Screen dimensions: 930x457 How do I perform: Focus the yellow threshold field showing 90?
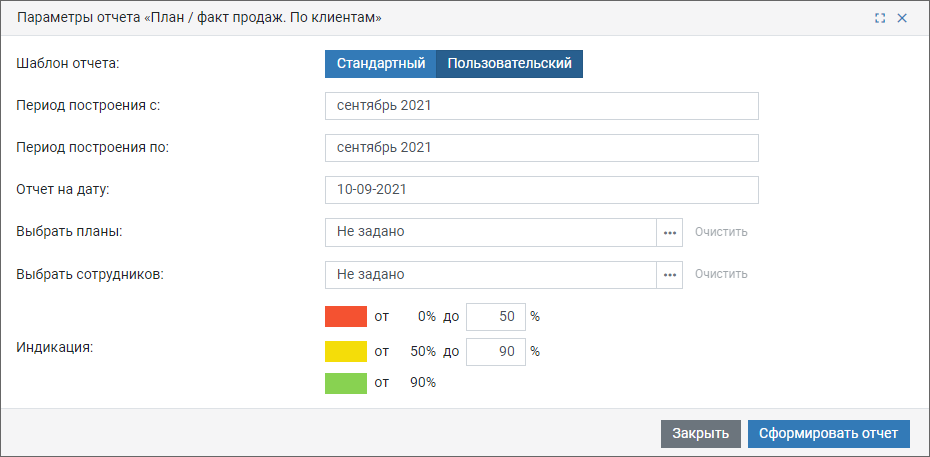[x=496, y=351]
